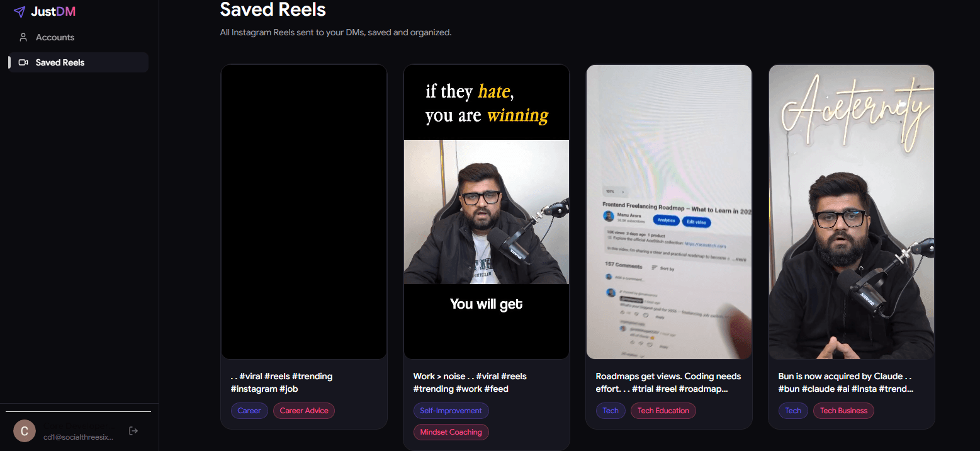
Task: Open the 'if they hate, you are winning' reel
Action: tap(486, 211)
